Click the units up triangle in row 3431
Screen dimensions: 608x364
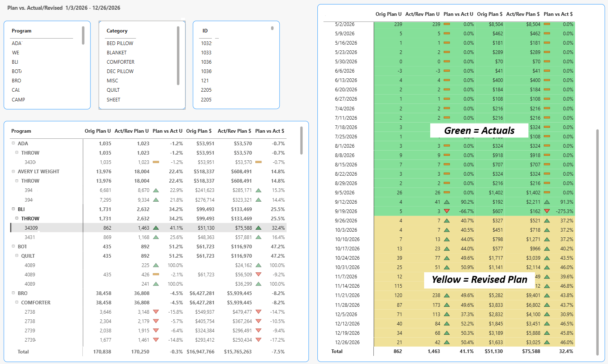(156, 237)
